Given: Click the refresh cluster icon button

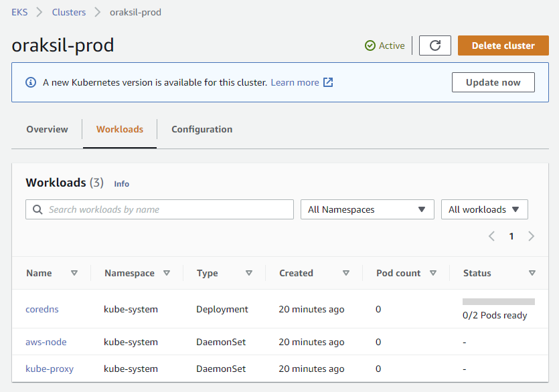Looking at the screenshot, I should click(x=435, y=45).
